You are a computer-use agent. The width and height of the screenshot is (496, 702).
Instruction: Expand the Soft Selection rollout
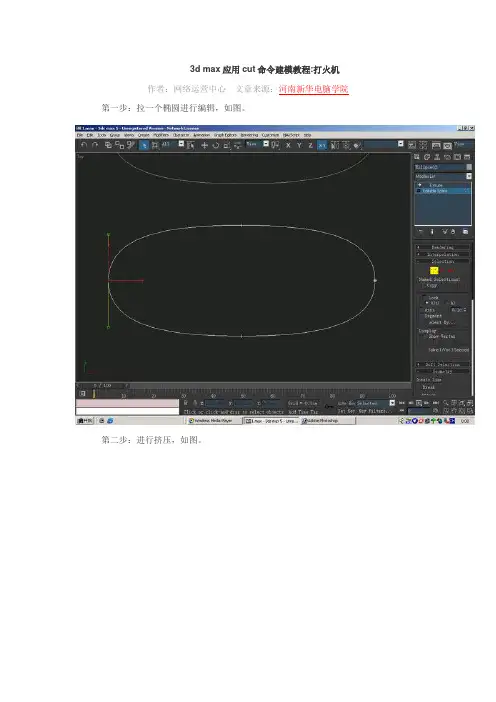[443, 364]
